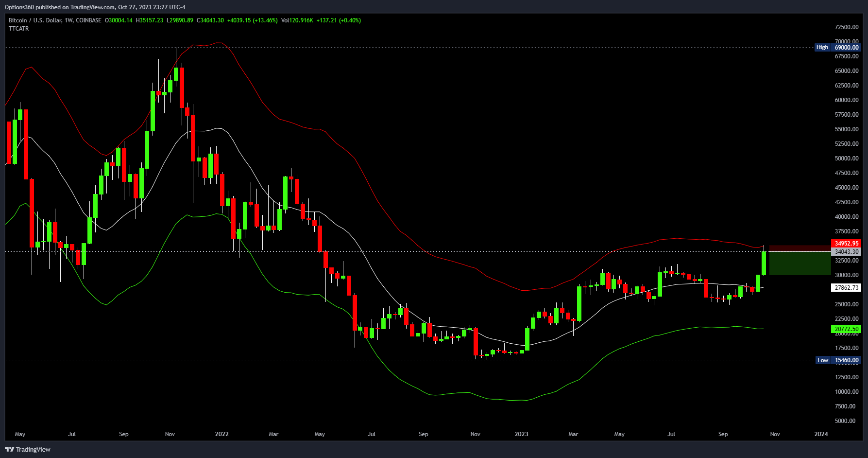Click the green long position target box
The height and width of the screenshot is (458, 868).
click(800, 263)
